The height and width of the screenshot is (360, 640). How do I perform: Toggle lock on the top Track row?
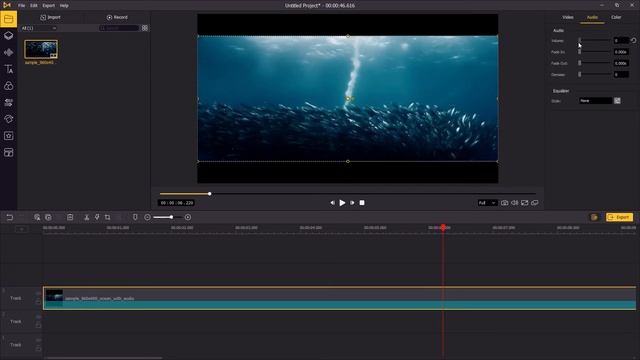38,302
